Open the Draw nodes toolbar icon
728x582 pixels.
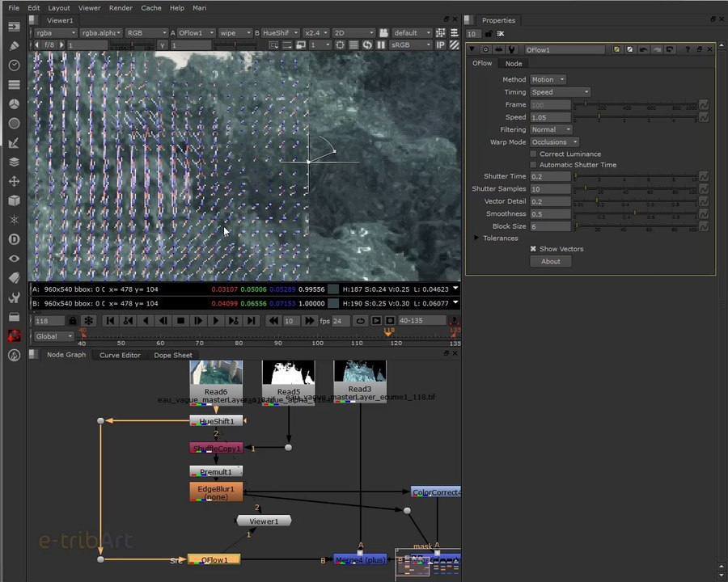pyautogui.click(x=14, y=46)
